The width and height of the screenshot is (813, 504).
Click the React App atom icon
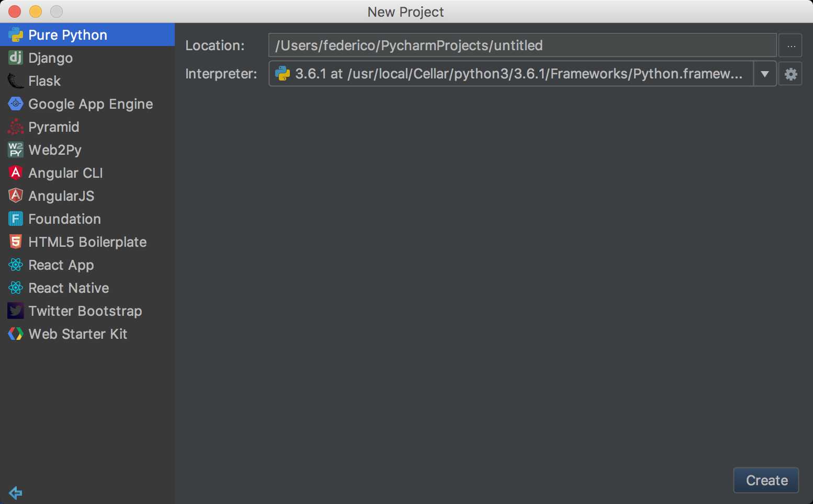(x=16, y=265)
